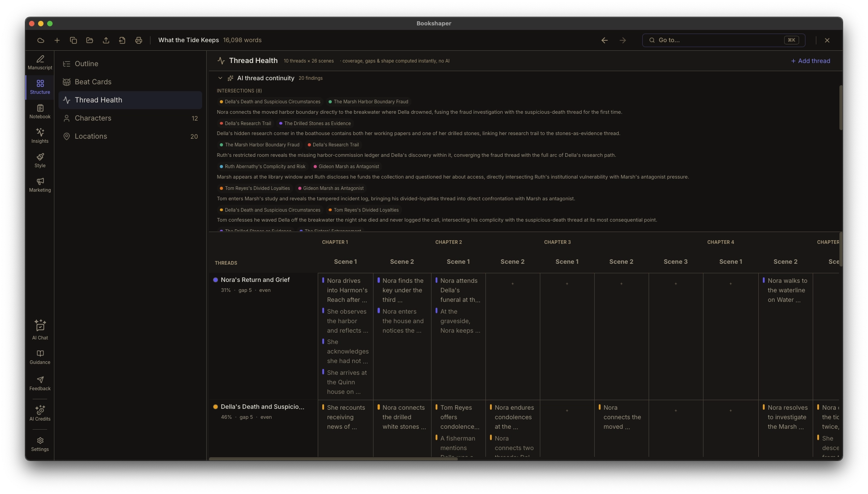Click the project title What the Tide Keeps
Viewport: 868px width, 494px height.
189,40
